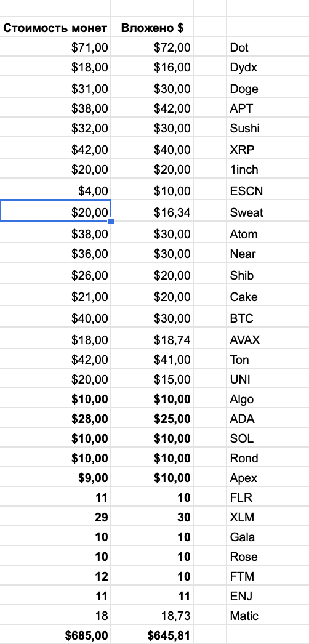Select the $9,00 cell in Apex row
The image size is (309, 644).
click(55, 478)
